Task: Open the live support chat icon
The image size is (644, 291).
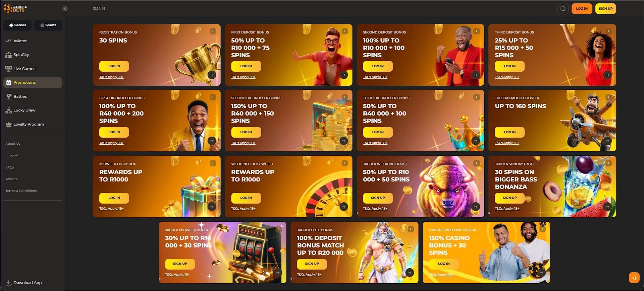Action: [x=634, y=278]
